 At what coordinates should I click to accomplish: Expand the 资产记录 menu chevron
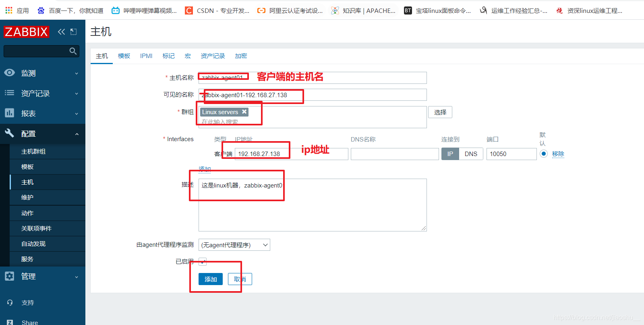pos(77,94)
